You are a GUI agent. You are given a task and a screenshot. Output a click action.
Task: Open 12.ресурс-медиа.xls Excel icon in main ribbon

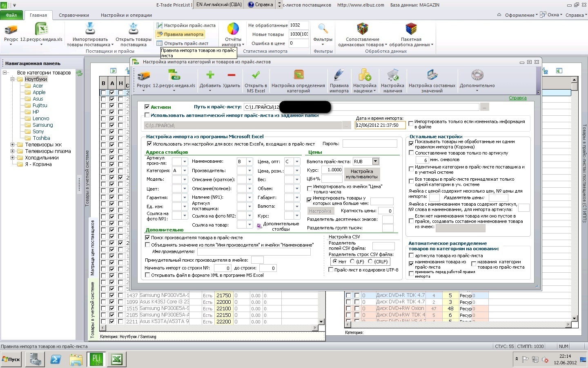tap(41, 29)
